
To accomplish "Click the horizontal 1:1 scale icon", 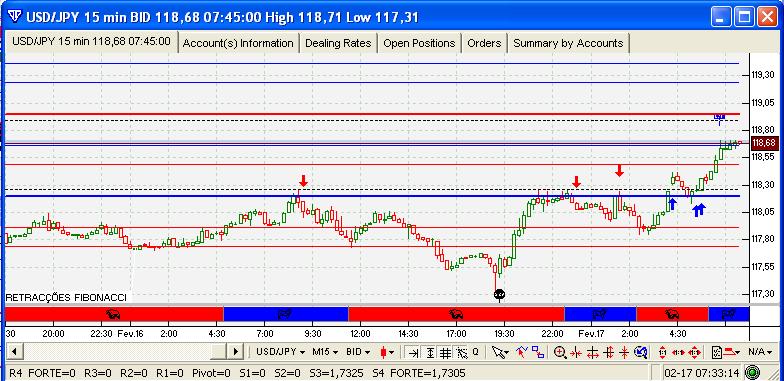I will pyautogui.click(x=678, y=352).
